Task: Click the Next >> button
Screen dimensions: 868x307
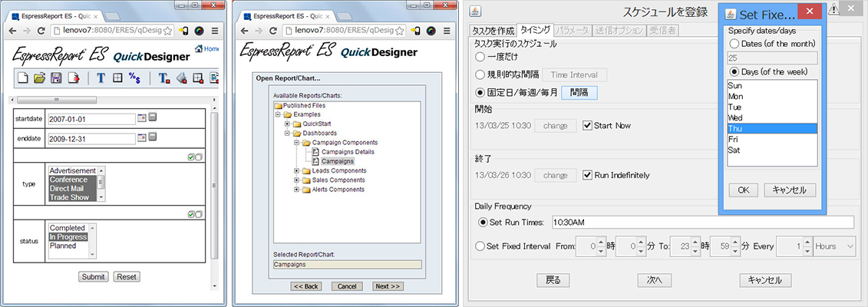Action: [388, 286]
